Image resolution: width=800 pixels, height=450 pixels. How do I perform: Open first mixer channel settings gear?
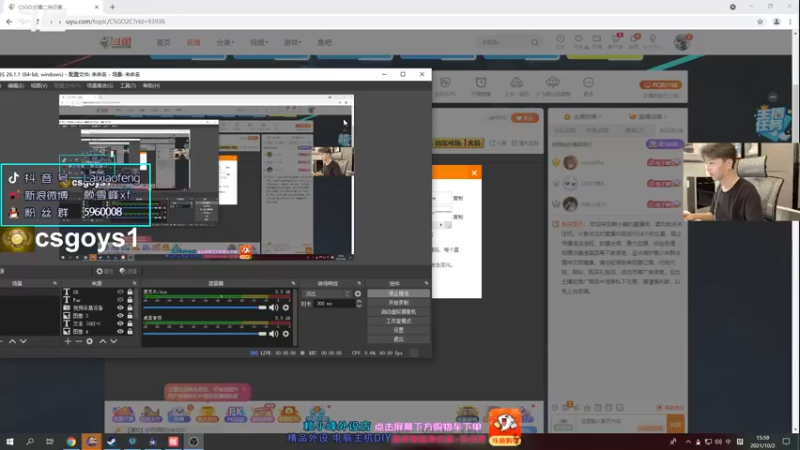point(286,308)
